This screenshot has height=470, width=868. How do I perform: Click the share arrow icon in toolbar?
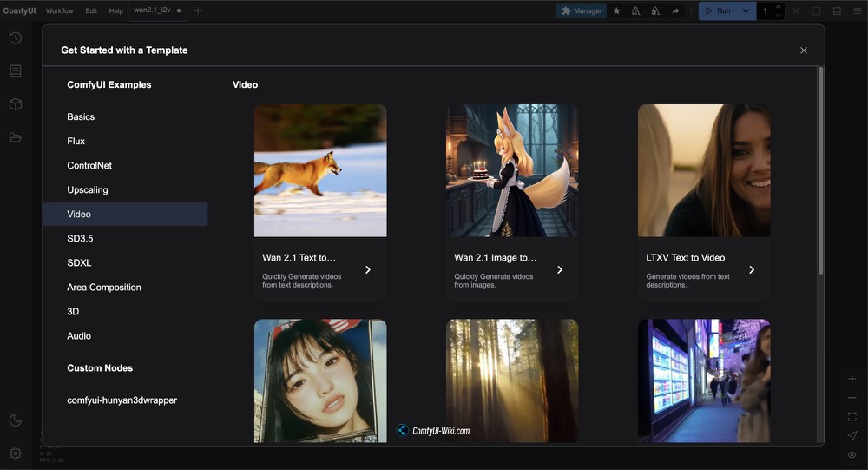(675, 11)
